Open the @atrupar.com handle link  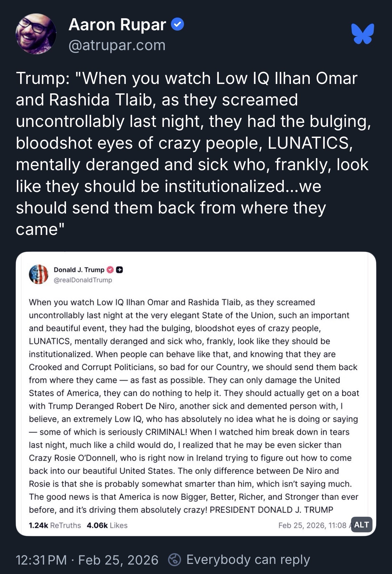(x=117, y=45)
